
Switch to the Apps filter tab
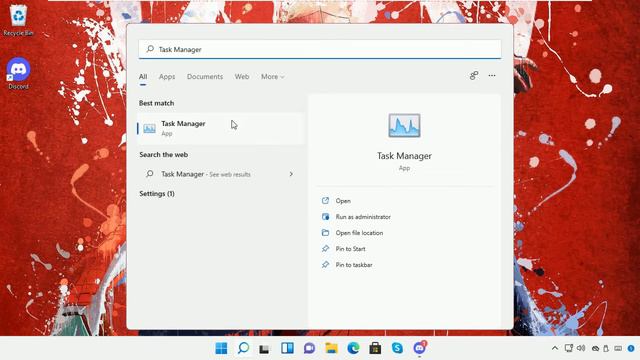(x=167, y=77)
